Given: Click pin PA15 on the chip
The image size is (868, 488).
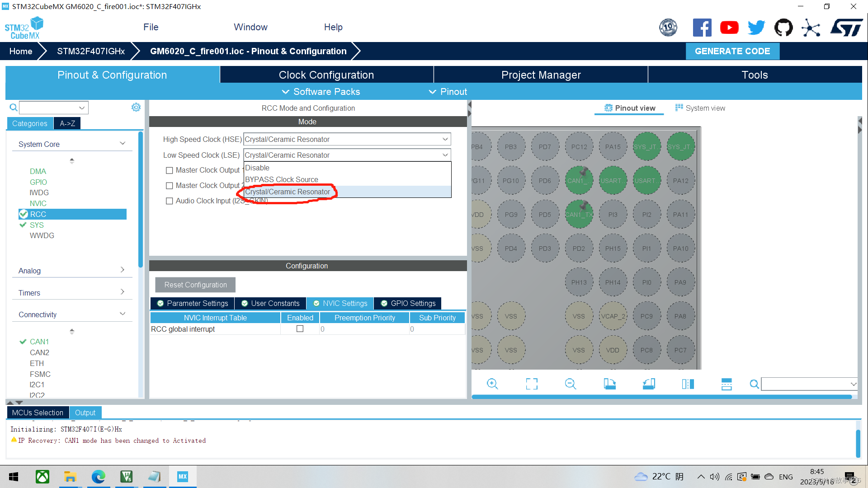Looking at the screenshot, I should pyautogui.click(x=613, y=146).
